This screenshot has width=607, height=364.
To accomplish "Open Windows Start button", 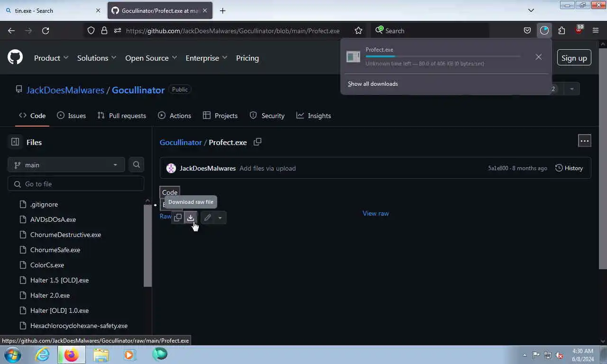I will 13,355.
